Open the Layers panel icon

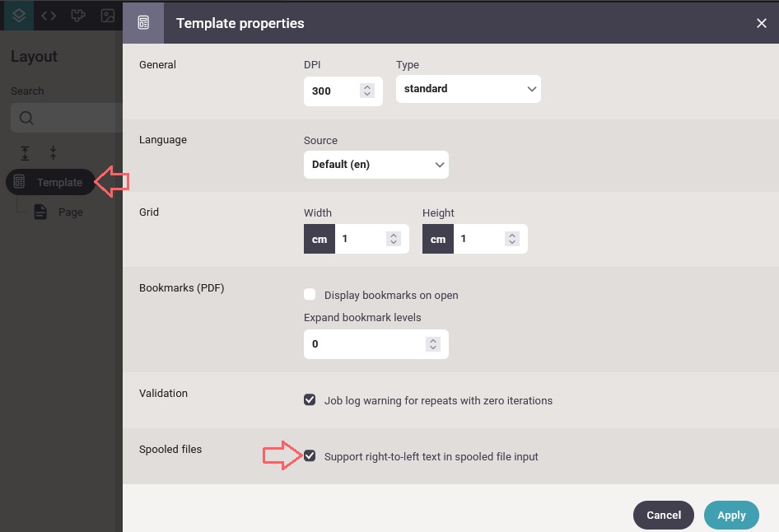point(19,16)
